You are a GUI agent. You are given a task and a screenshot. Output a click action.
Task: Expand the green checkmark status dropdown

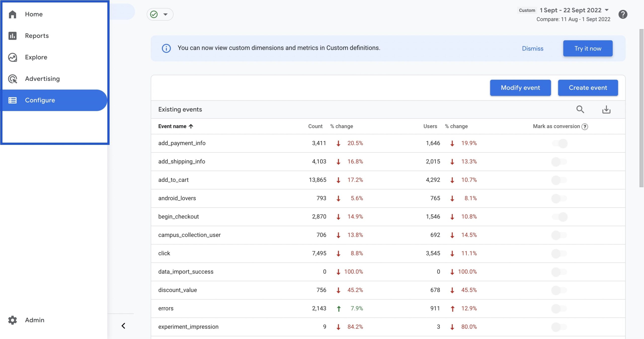(160, 14)
